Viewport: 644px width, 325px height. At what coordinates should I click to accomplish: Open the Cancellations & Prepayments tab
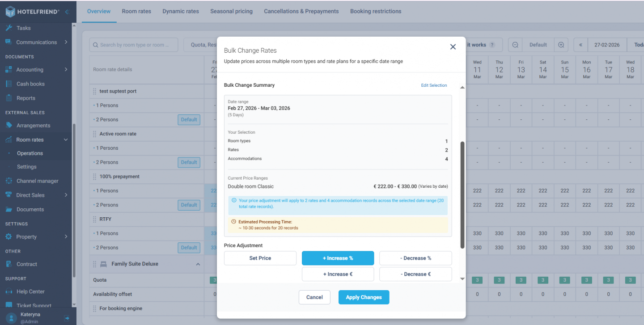tap(301, 11)
